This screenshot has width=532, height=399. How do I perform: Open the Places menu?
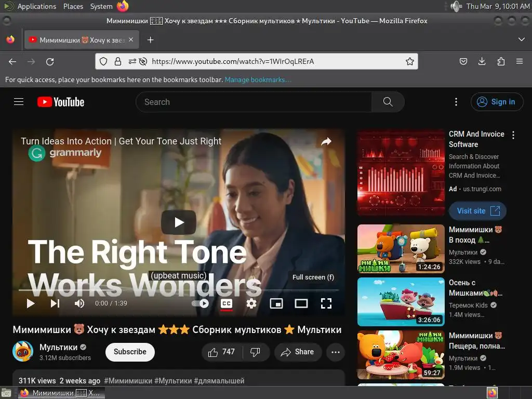[x=73, y=6]
